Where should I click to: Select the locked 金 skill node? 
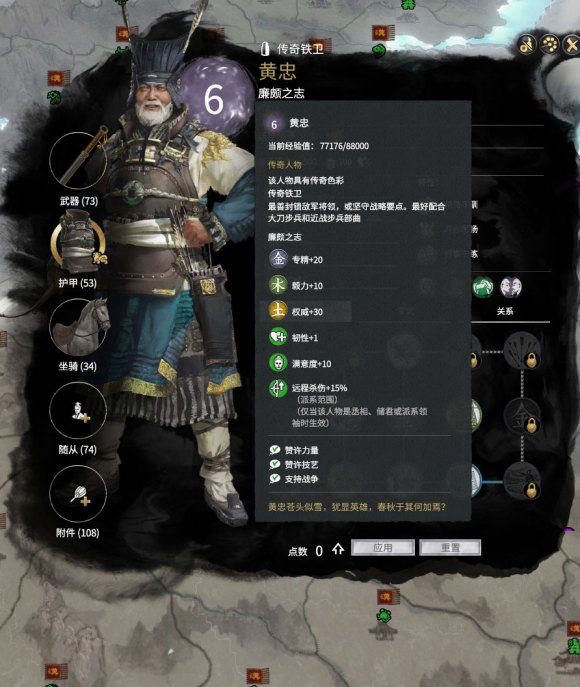(x=522, y=415)
